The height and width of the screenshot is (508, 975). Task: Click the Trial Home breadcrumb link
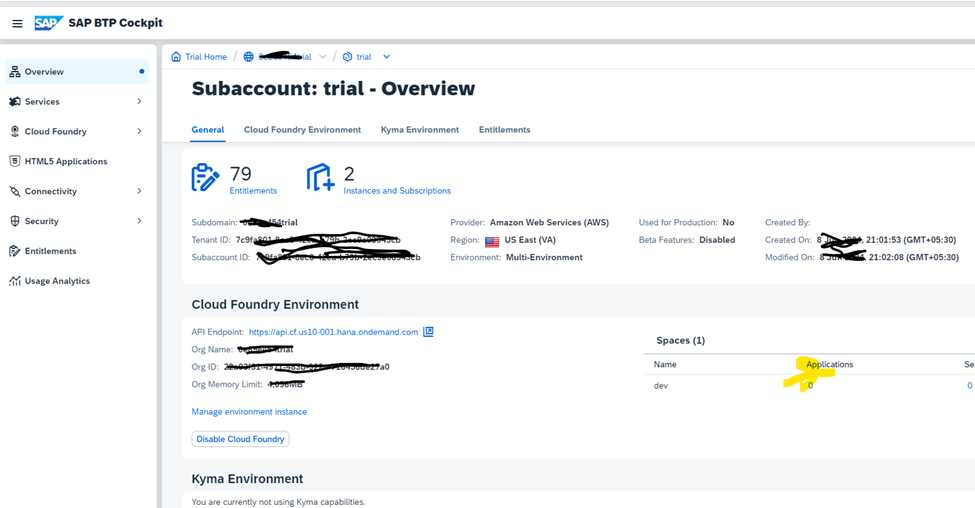[x=206, y=57]
